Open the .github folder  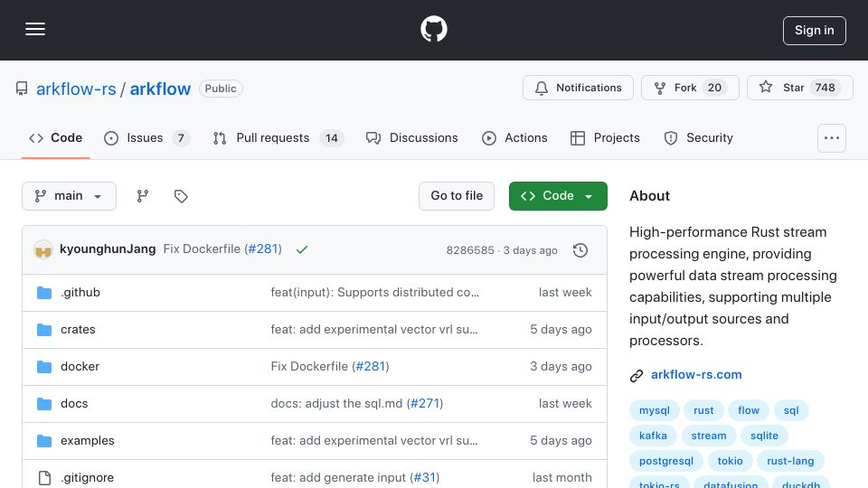tap(80, 293)
